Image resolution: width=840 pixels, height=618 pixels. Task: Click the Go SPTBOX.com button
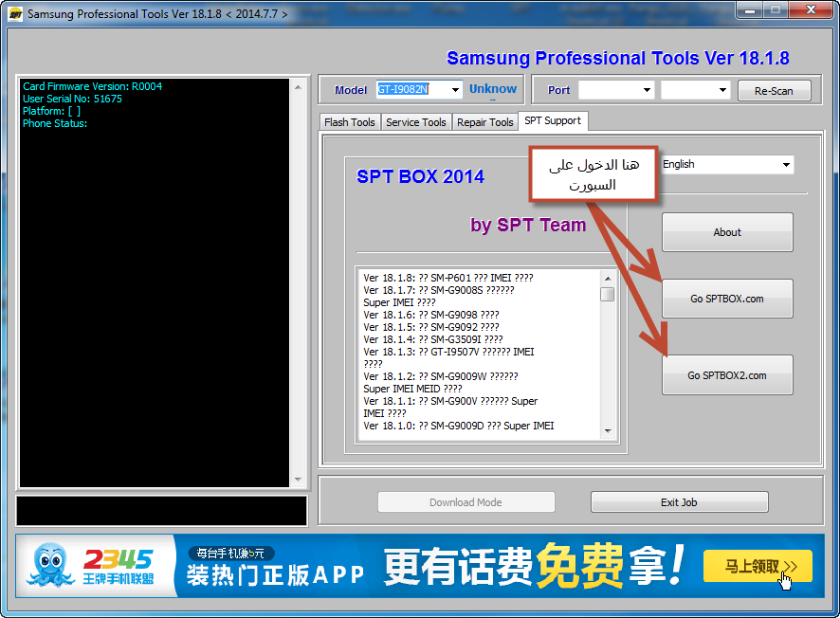pyautogui.click(x=727, y=299)
